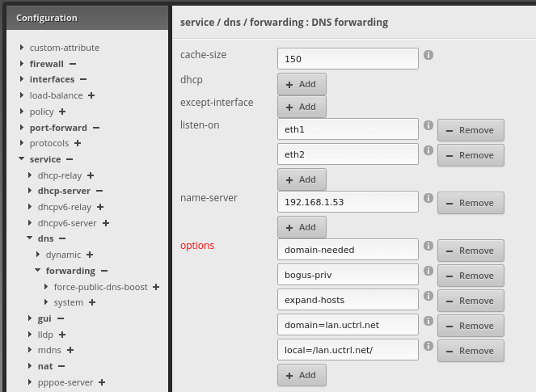Click info icon beside domain-needed option
Image resolution: width=536 pixels, height=392 pixels.
[x=428, y=247]
